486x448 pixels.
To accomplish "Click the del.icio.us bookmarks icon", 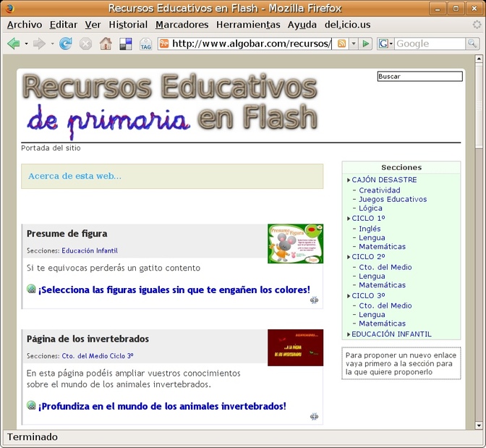I will tap(125, 43).
